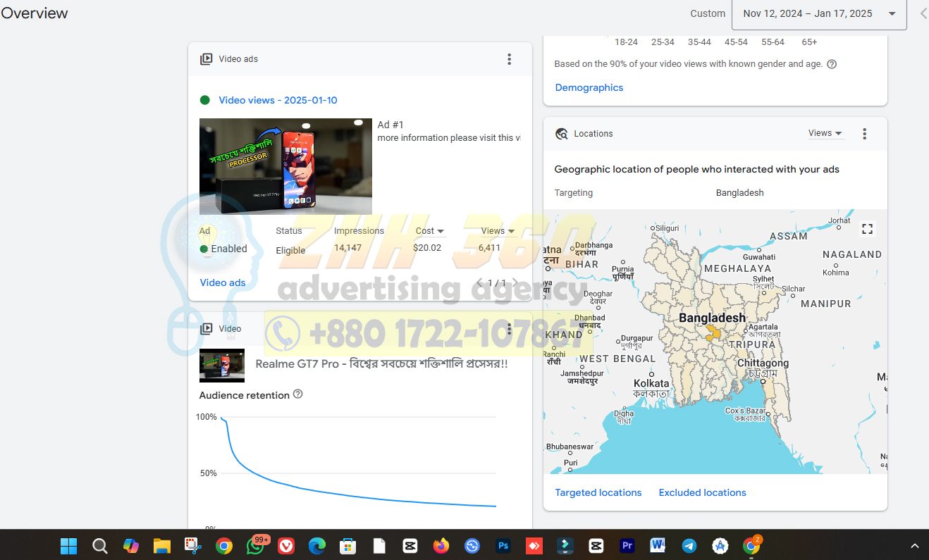Go to the previous ad in pagination

(479, 282)
